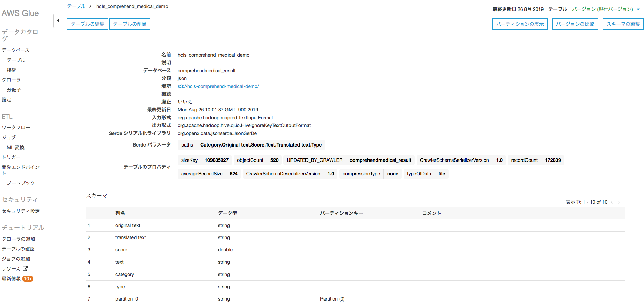Click the 表示中: 1 - 10 of 10 text
This screenshot has height=307, width=644.
(x=586, y=202)
